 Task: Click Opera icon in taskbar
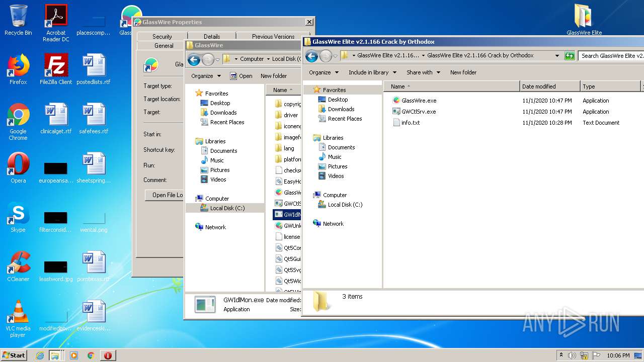tap(108, 355)
